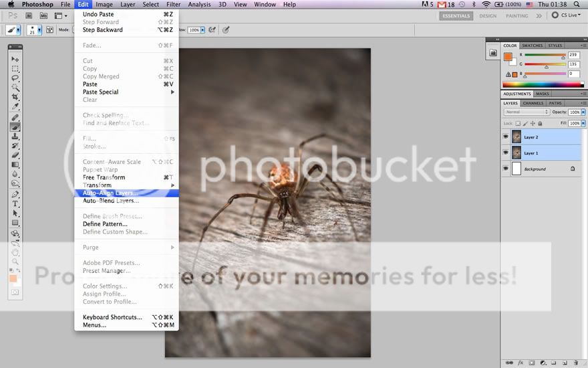588x368 pixels.
Task: Select the Dodge tool
Action: [15, 183]
